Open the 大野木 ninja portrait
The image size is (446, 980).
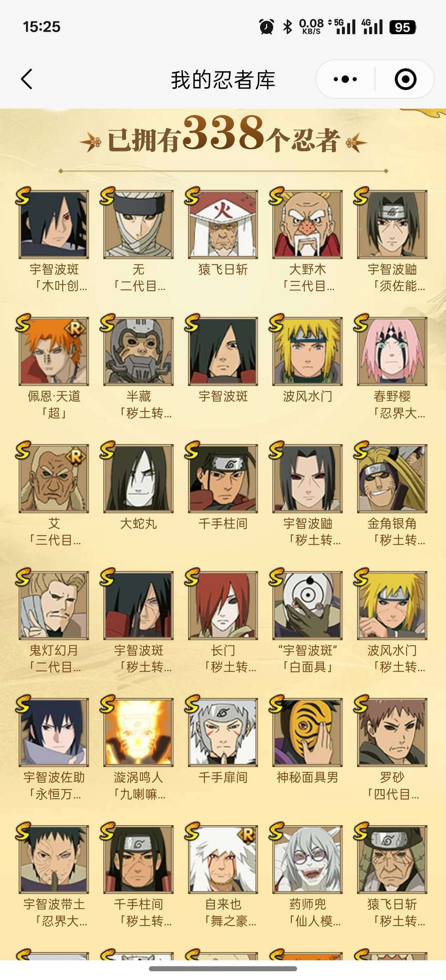pyautogui.click(x=308, y=224)
